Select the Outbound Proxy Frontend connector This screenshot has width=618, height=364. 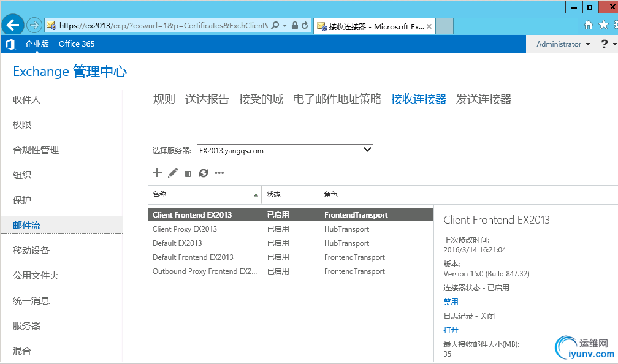pyautogui.click(x=291, y=271)
